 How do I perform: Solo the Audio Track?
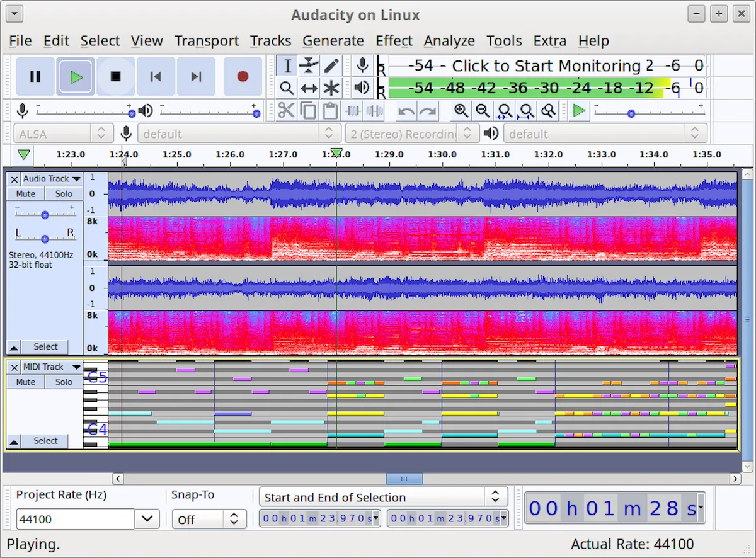pyautogui.click(x=64, y=193)
